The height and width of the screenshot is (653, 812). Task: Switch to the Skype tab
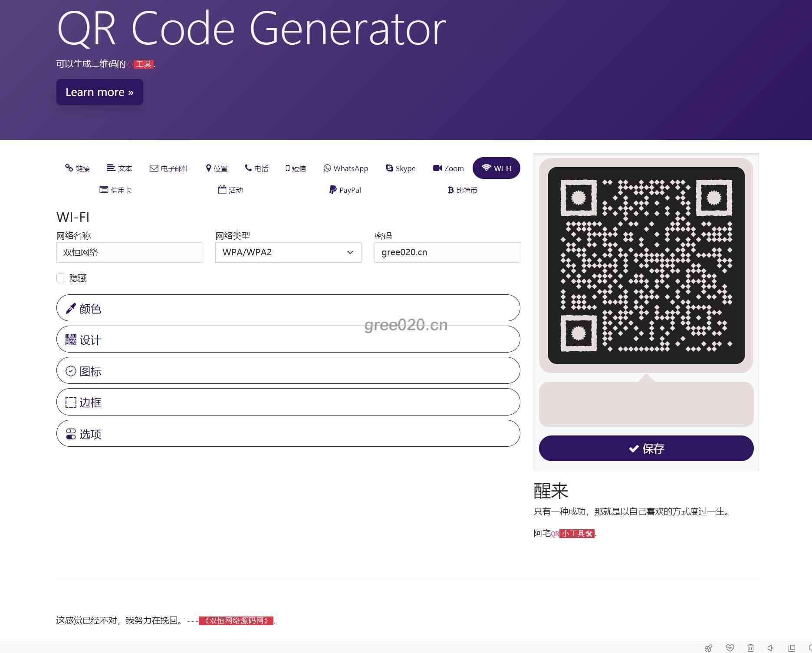click(x=400, y=168)
